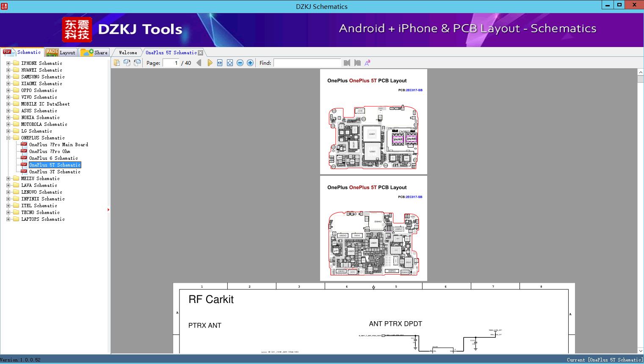Click the fit page icon
The image size is (644, 364).
[x=230, y=63]
